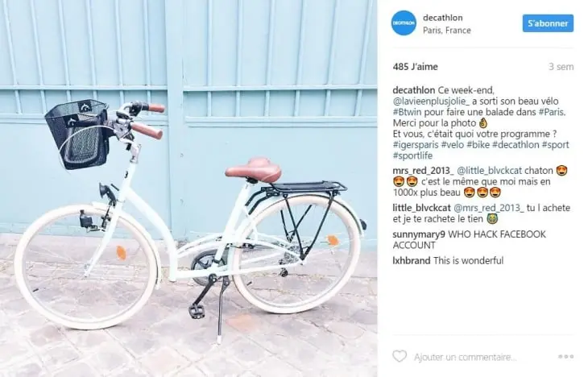Open the #Paris hashtag in caption
Screen dimensions: 588x377
tap(552, 112)
